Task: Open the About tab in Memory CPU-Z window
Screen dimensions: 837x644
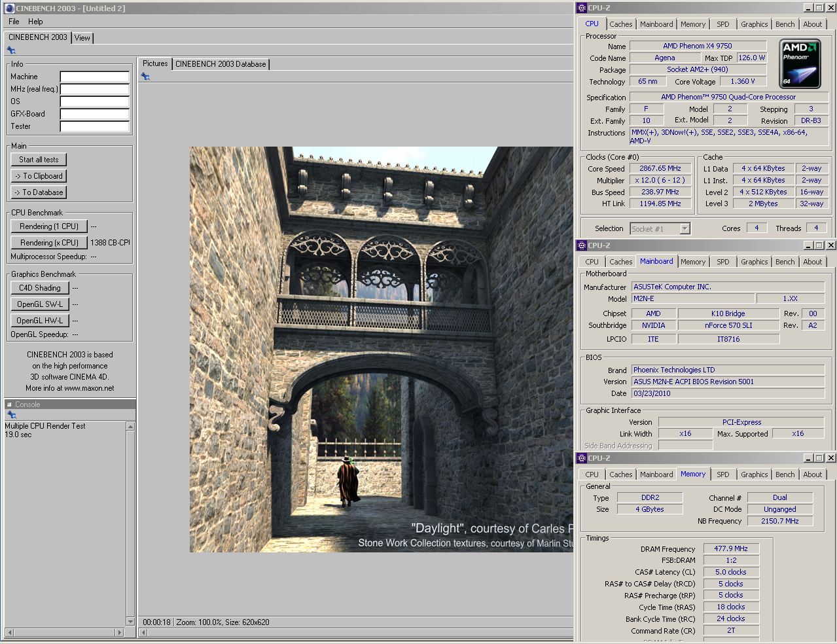Action: tap(812, 474)
